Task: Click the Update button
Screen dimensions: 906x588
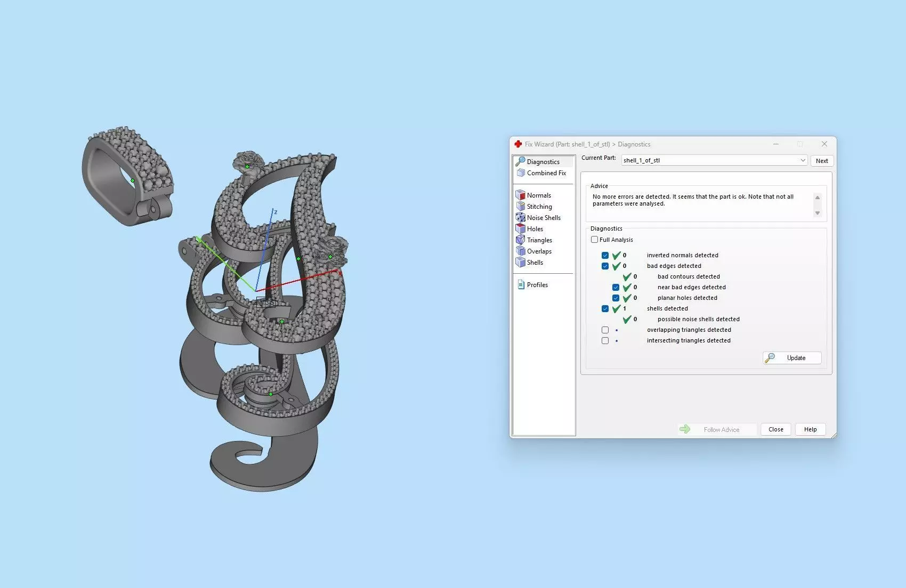Action: (x=792, y=358)
